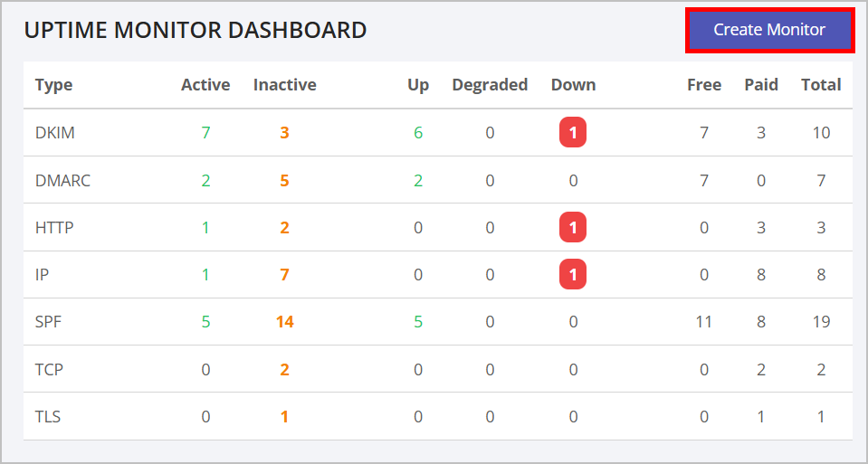Image resolution: width=868 pixels, height=464 pixels.
Task: Open the SPF inactive count 14
Action: point(284,321)
